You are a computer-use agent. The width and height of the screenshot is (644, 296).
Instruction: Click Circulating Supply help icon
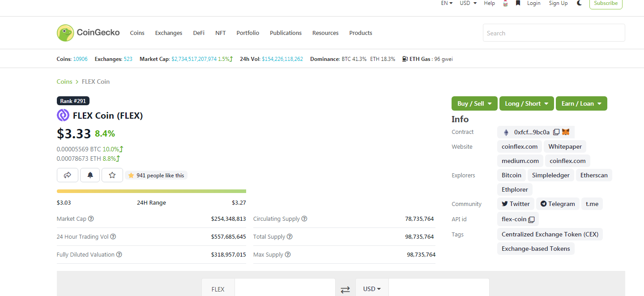pyautogui.click(x=304, y=219)
